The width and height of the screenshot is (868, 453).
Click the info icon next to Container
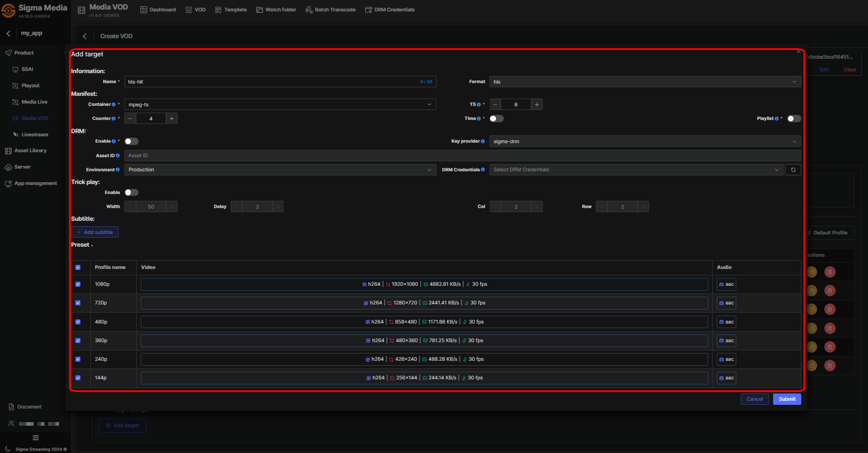114,105
